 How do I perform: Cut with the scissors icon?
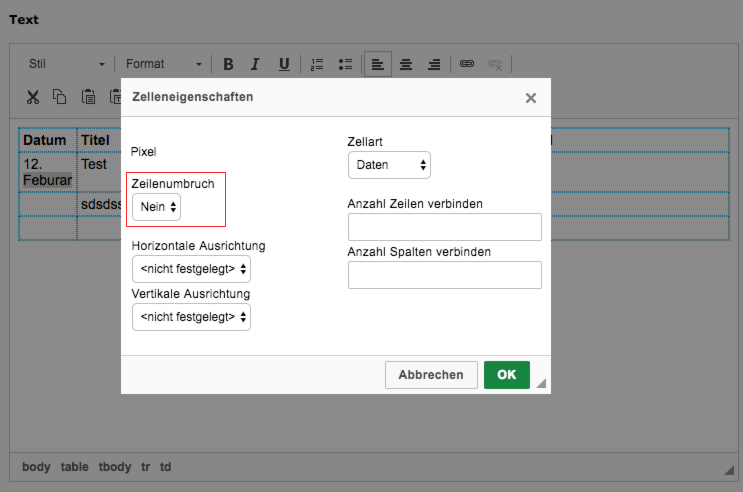click(x=33, y=97)
